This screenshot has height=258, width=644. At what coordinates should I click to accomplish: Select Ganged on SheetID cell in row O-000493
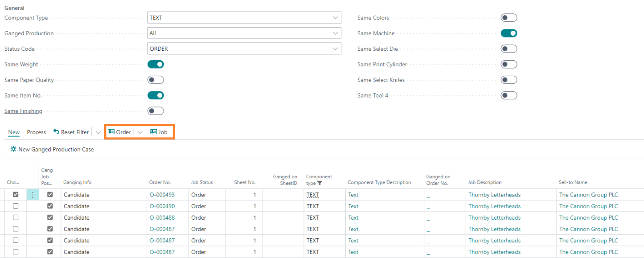(283, 195)
